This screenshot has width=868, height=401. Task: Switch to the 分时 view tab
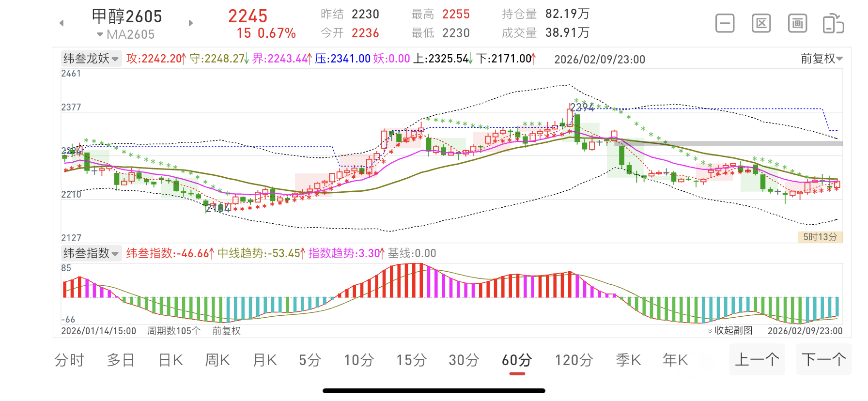(x=69, y=360)
